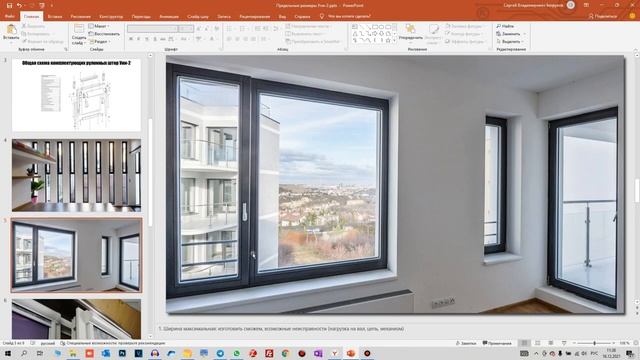640x360 pixels.
Task: Toggle Bold formatting button
Action: click(131, 39)
